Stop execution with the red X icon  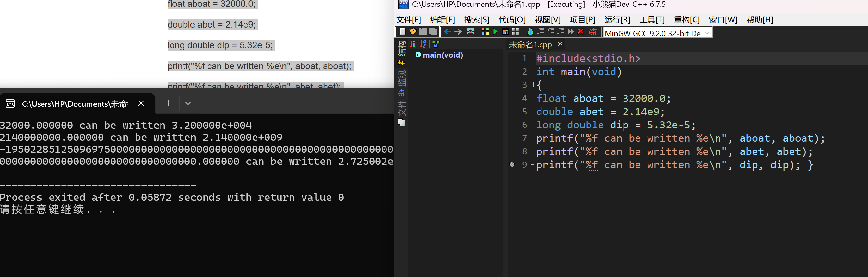tap(581, 32)
